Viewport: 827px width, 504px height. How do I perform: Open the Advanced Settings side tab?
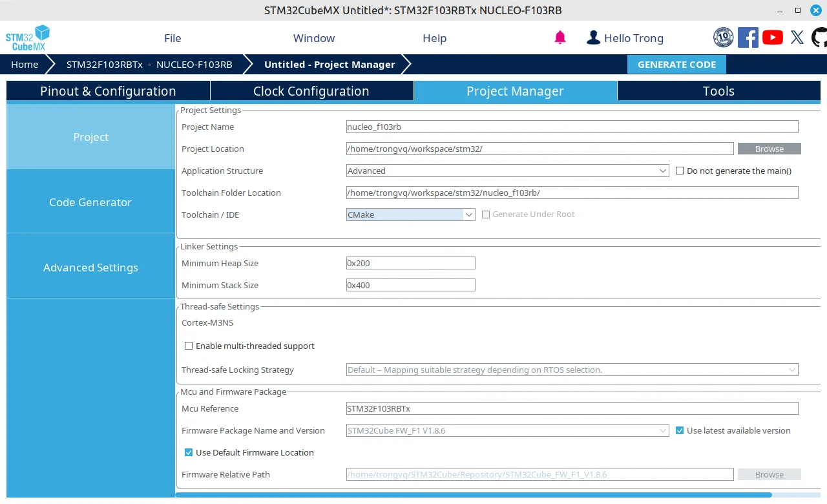tap(90, 268)
